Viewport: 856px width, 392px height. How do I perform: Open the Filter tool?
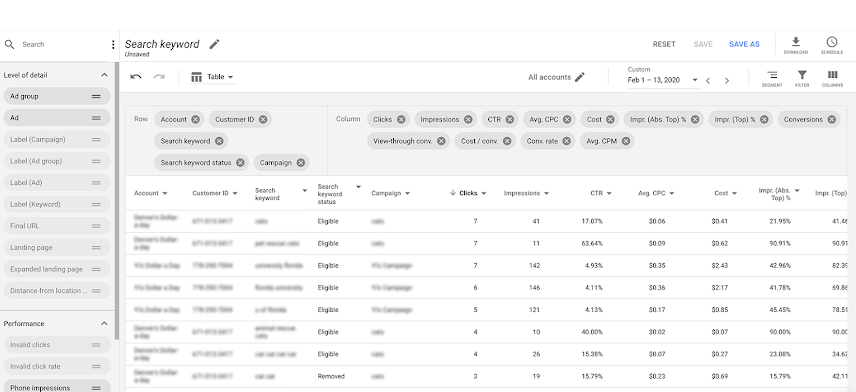(802, 79)
